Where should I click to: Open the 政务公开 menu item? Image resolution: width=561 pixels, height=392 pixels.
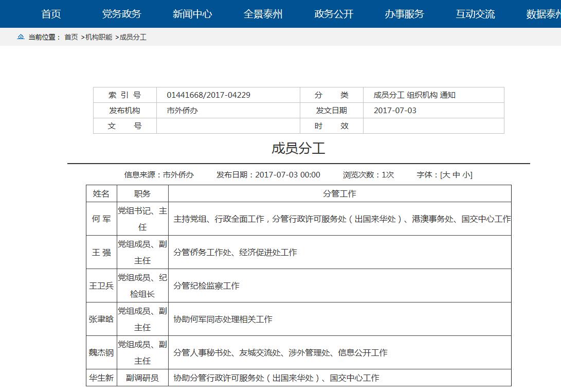pyautogui.click(x=334, y=14)
